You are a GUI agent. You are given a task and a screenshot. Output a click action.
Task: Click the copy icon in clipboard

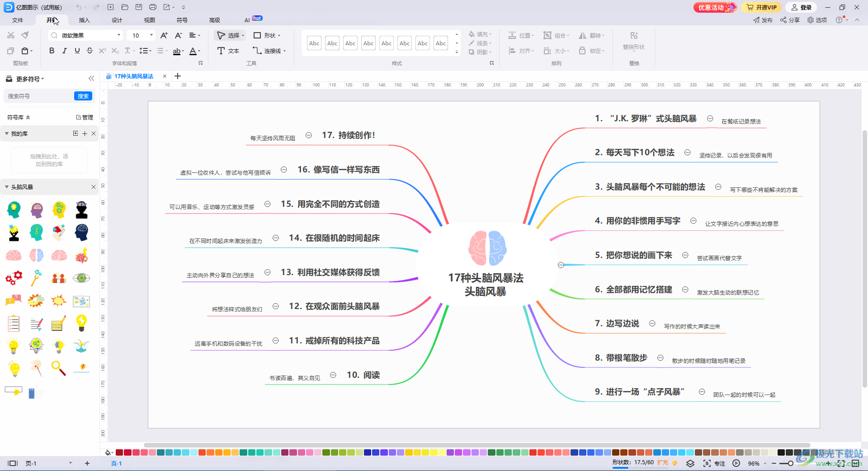tap(11, 51)
